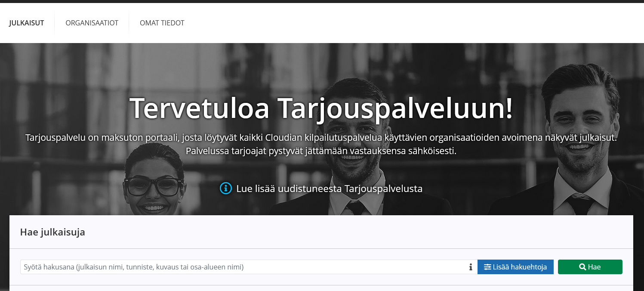Open OMAT TIEDOT page
This screenshot has width=644, height=291.
pos(162,23)
